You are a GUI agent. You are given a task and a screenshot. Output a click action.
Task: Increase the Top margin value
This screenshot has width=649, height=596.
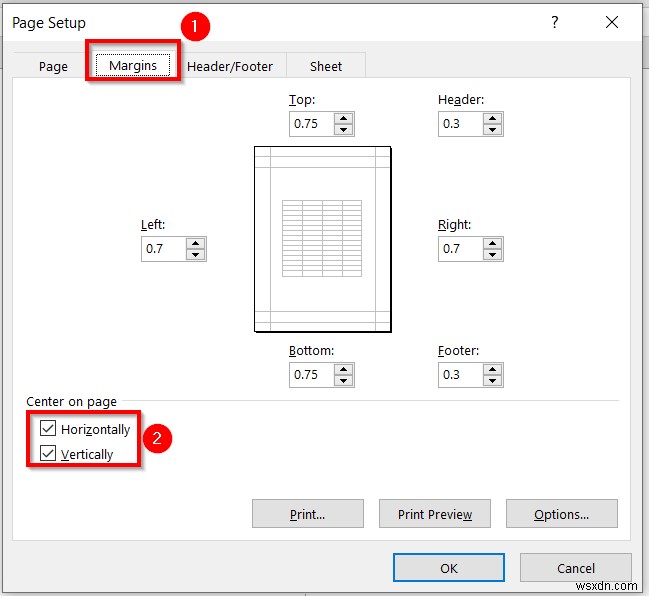[x=343, y=119]
